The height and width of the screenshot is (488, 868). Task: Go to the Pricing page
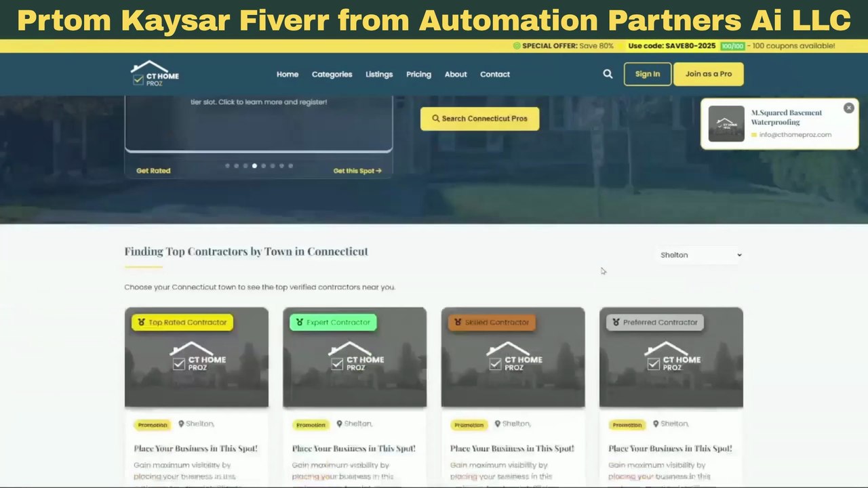418,75
